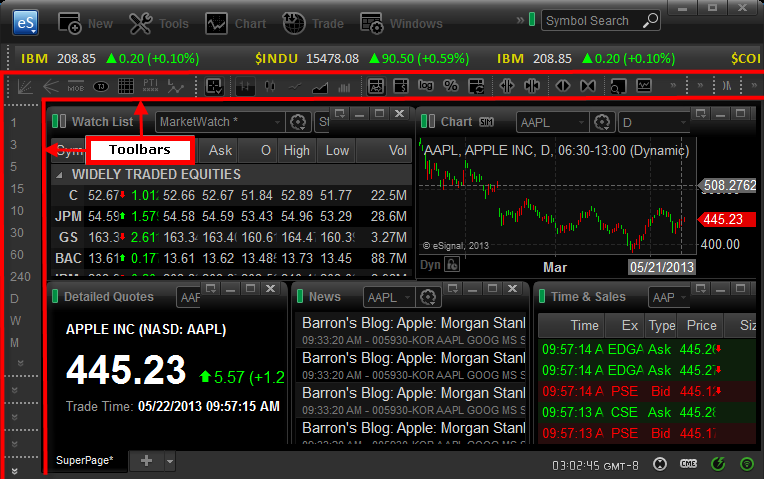
Task: Select the W weekly interval button
Action: [16, 321]
